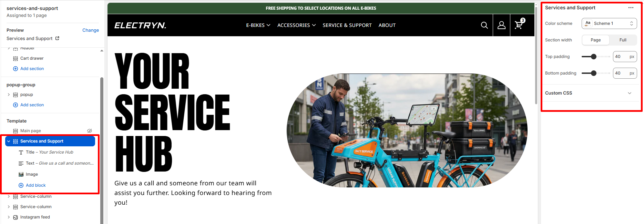
Task: Click the Instagram feed section icon
Action: pyautogui.click(x=16, y=217)
